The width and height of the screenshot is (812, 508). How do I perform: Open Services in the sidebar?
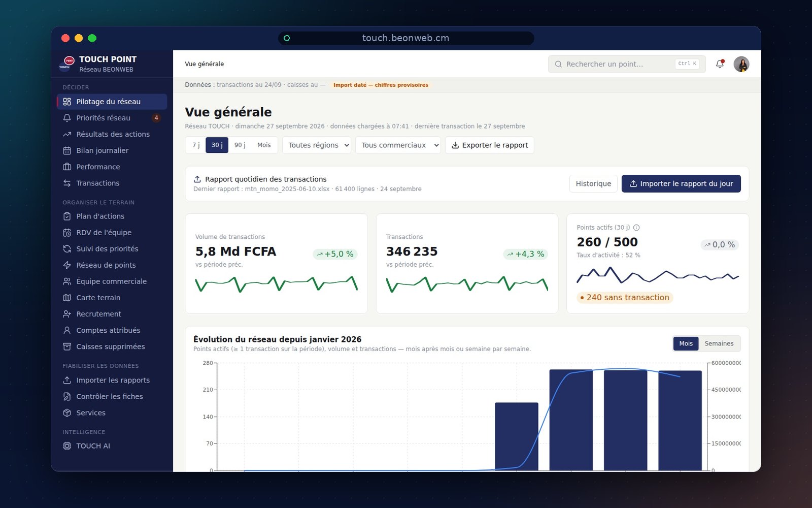(112, 412)
